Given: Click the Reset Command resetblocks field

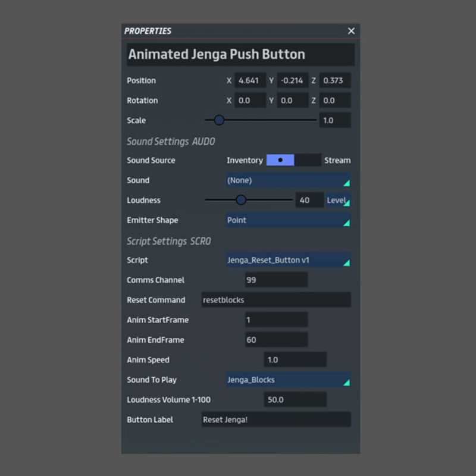Looking at the screenshot, I should point(275,300).
